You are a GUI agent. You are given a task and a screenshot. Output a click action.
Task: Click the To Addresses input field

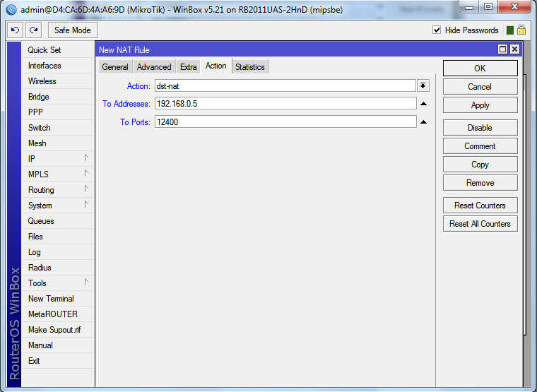(285, 104)
